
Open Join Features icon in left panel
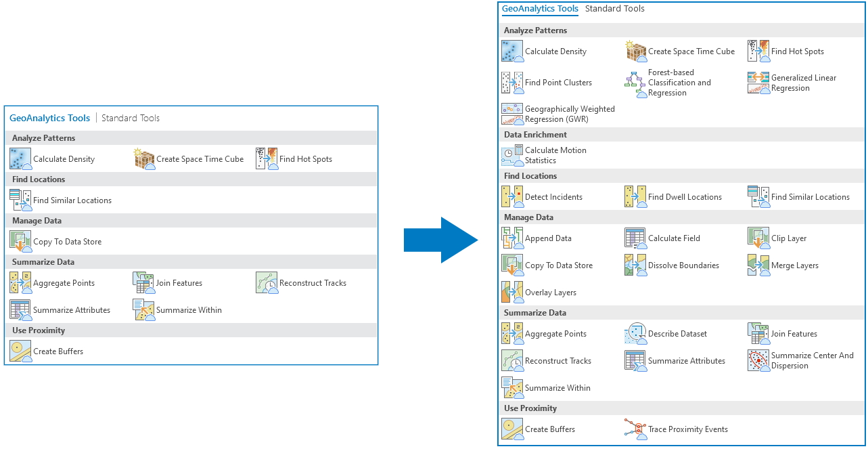(143, 283)
